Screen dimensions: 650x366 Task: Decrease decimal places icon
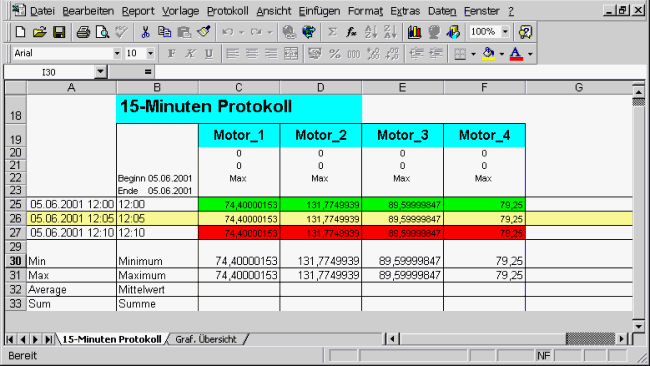click(393, 53)
